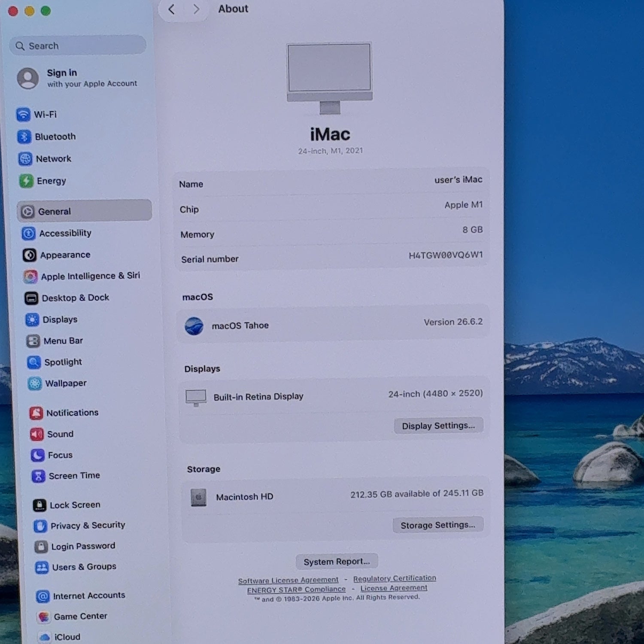Click the Display Settings button

coord(438,425)
